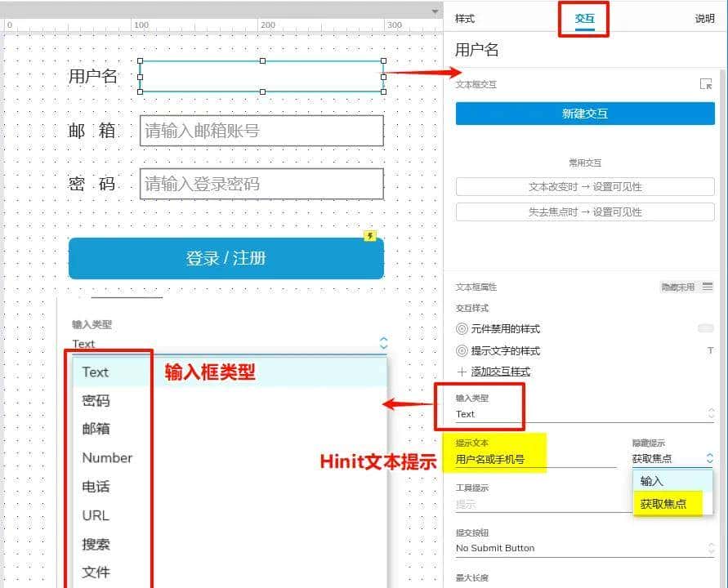Click the 失去焦点时 quick interaction
Screen dimensions: 728x588
[583, 212]
